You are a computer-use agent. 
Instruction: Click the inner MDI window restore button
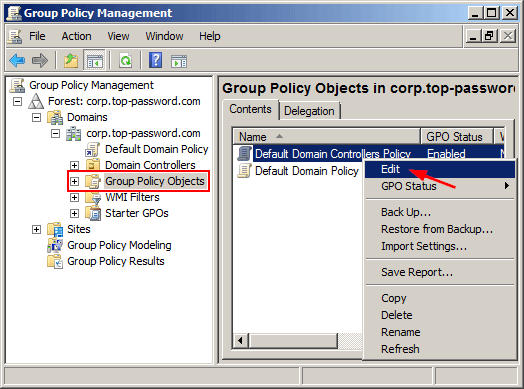(x=490, y=36)
